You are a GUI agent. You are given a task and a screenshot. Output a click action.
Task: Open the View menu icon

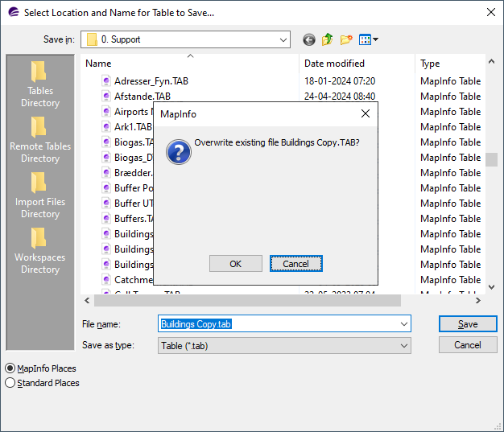pos(369,39)
